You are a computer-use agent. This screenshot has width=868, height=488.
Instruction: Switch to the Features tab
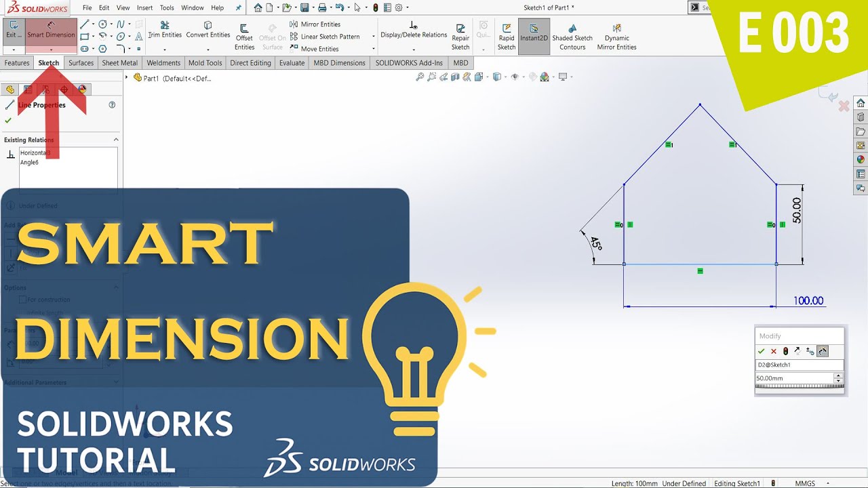pos(17,63)
